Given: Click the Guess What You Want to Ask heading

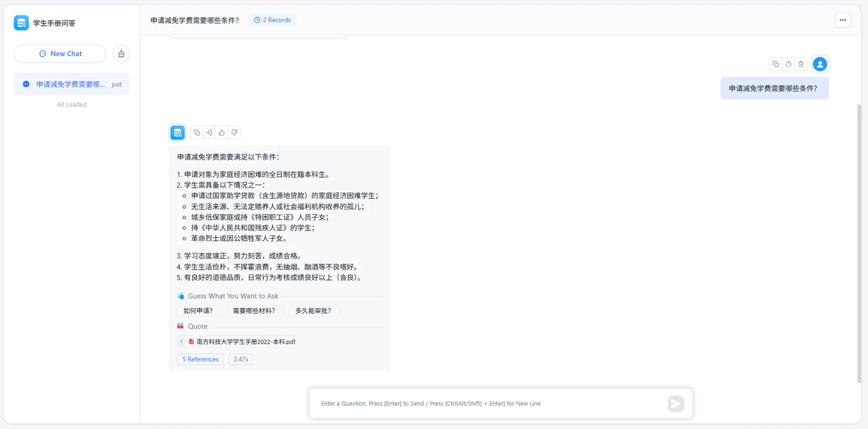Looking at the screenshot, I should [233, 296].
